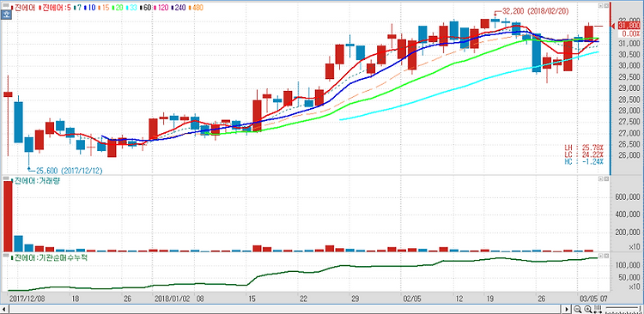Click the volume panel close icon
The height and width of the screenshot is (314, 644).
[x=606, y=179]
